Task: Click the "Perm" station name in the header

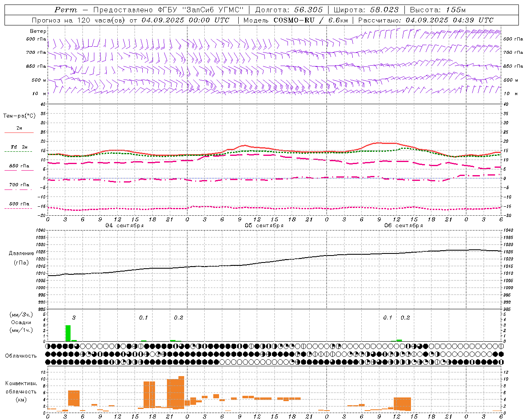Action: (66, 10)
